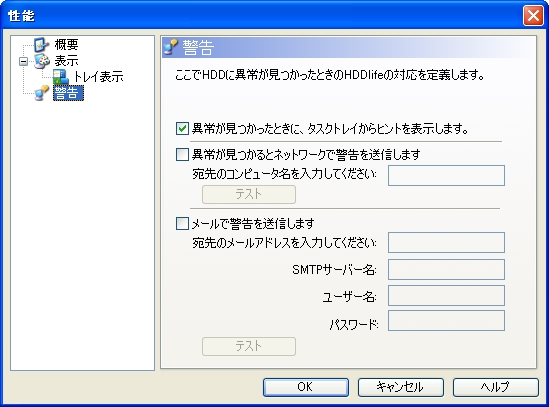Screen dimensions: 549x407
Task: Click the パスワード input field
Action: click(x=446, y=320)
